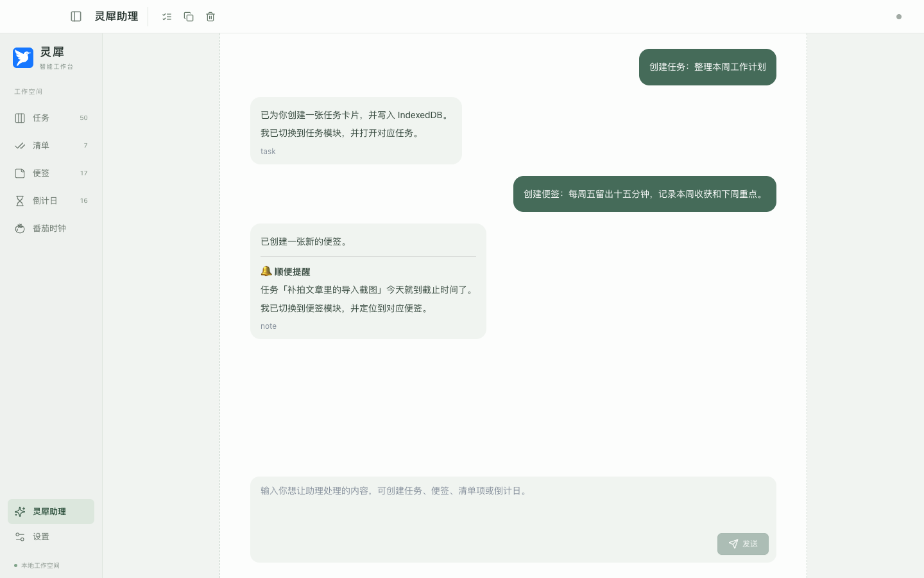Screen dimensions: 924x578
Task: Click the trash delete icon
Action: pyautogui.click(x=210, y=17)
